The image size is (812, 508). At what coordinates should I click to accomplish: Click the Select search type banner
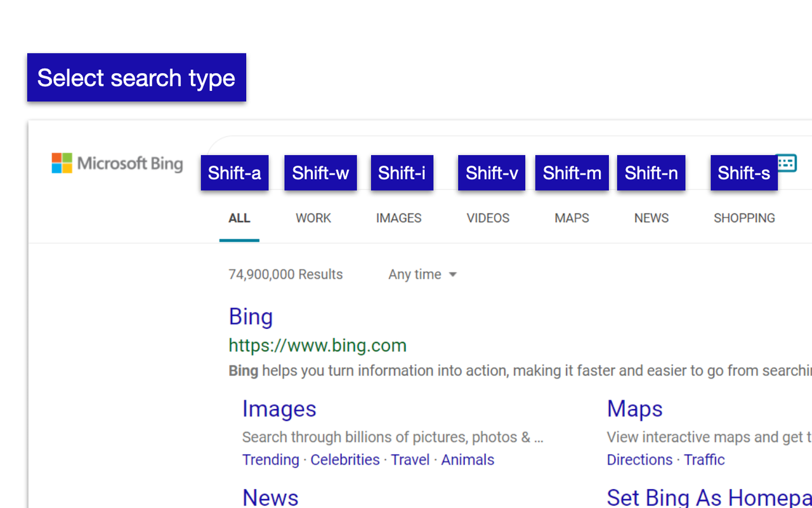[x=136, y=77]
